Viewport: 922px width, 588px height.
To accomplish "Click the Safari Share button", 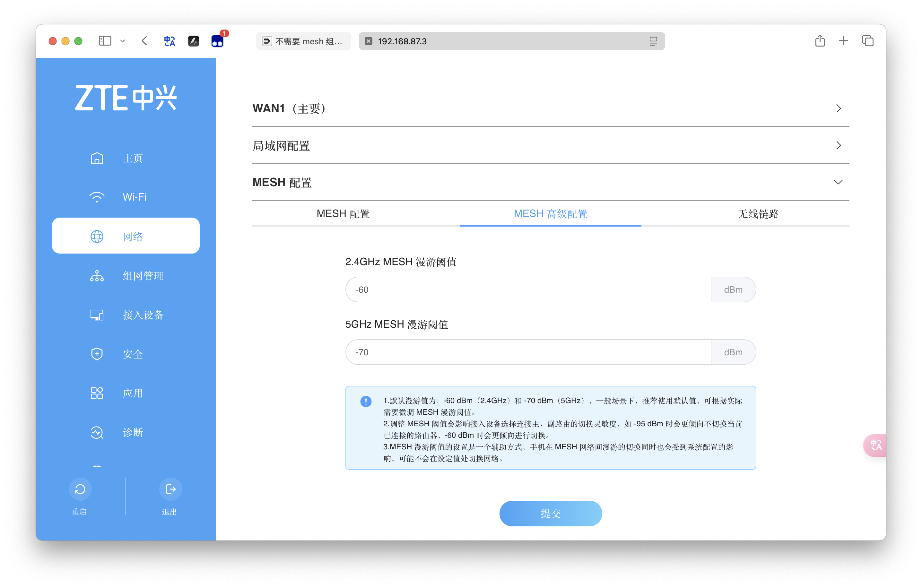I will click(820, 41).
